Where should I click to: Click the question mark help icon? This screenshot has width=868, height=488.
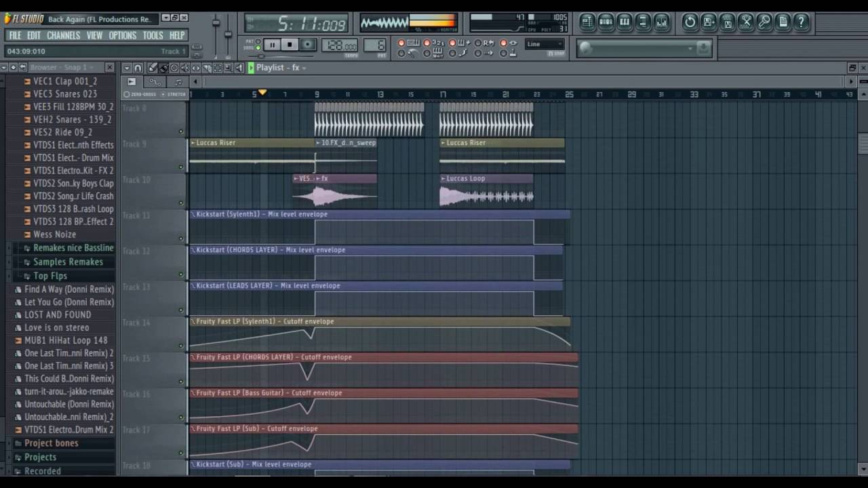(x=801, y=22)
